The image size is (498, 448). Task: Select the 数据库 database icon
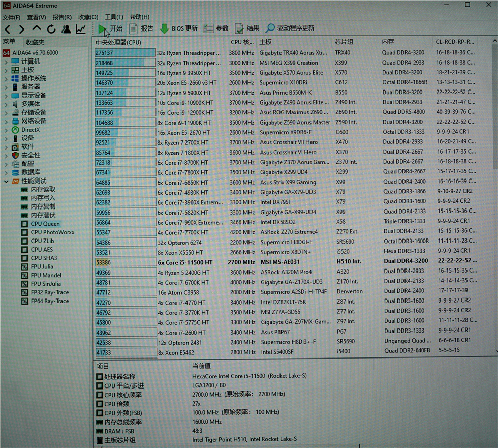pos(15,172)
